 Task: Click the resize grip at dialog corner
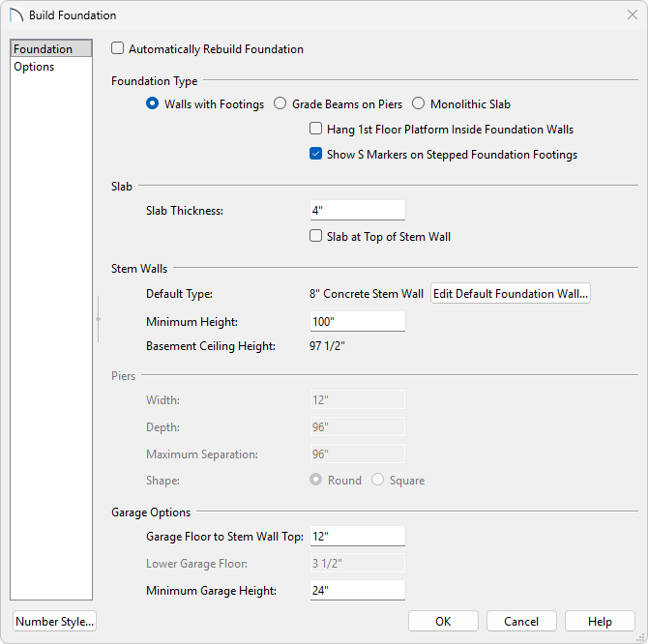tap(640, 637)
